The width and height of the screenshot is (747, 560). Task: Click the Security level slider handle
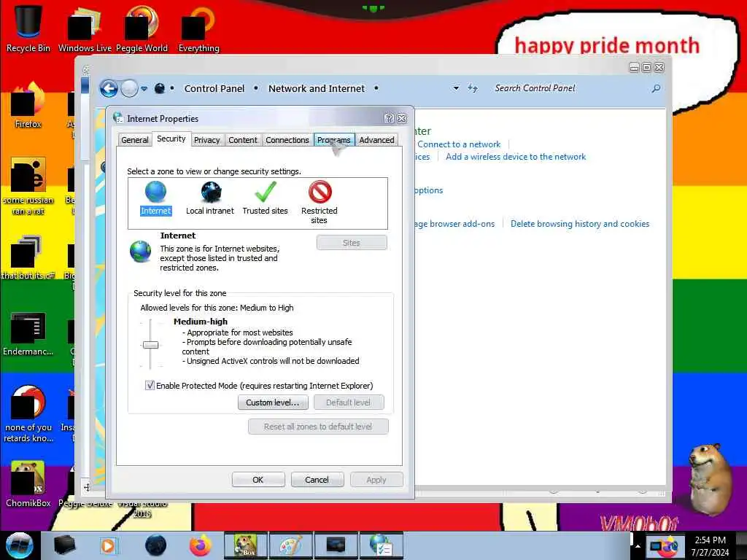150,345
